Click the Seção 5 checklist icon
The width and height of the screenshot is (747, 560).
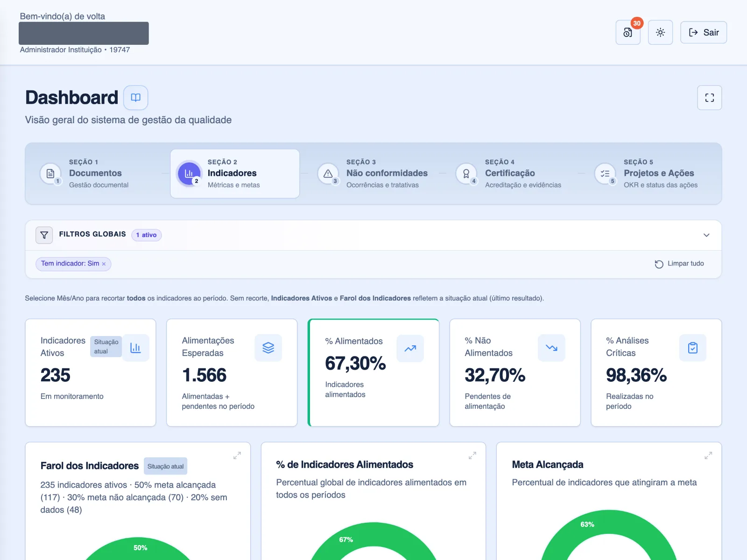click(x=605, y=174)
